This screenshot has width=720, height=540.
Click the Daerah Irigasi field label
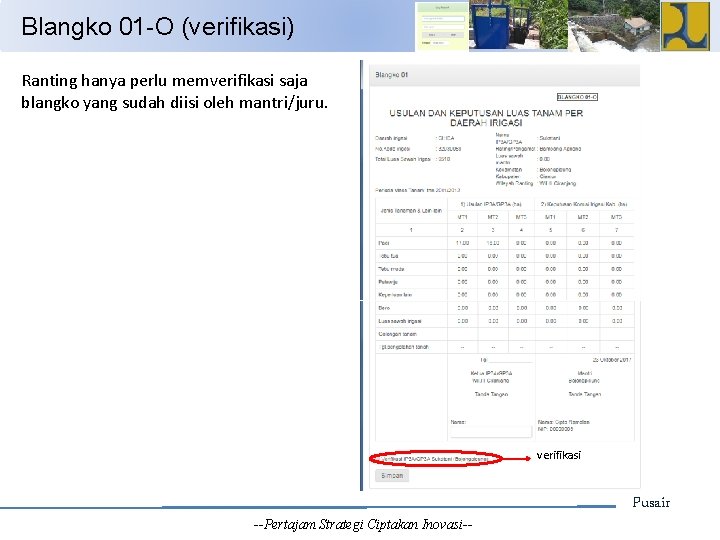pos(391,138)
